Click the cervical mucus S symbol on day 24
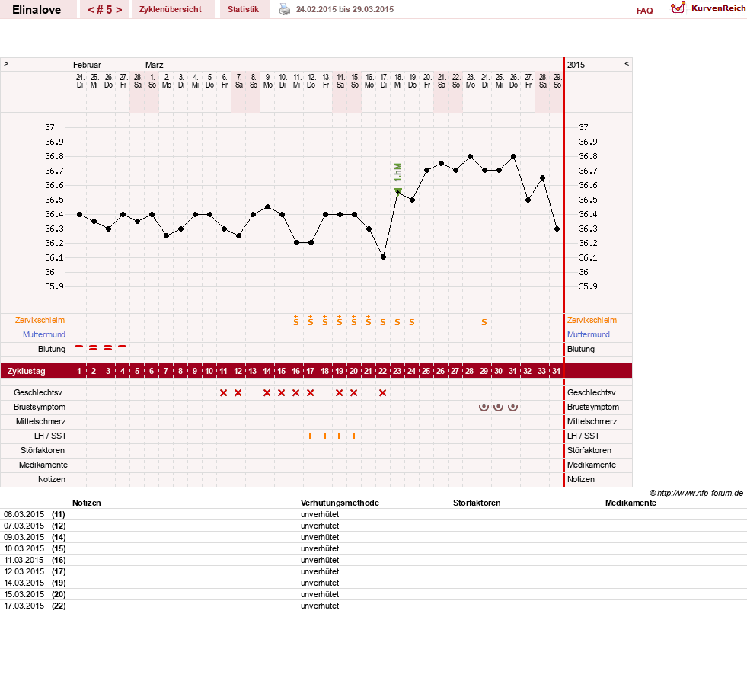This screenshot has height=700, width=747. click(x=412, y=322)
